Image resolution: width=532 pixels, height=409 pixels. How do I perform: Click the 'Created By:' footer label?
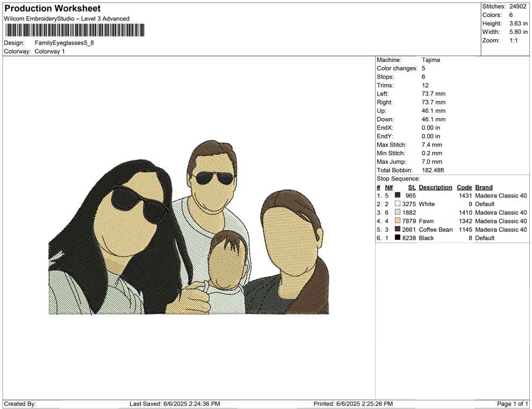click(20, 404)
